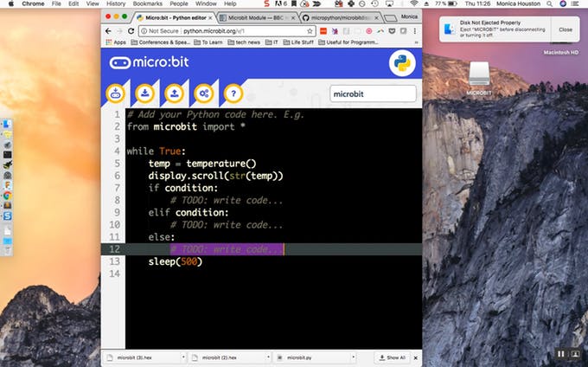
Task: Click the battery status in the menu bar
Action: (x=446, y=3)
